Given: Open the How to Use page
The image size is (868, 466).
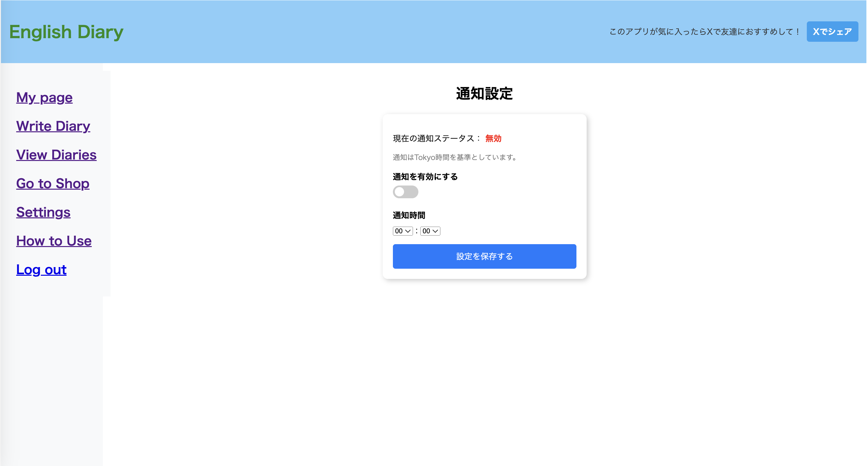Looking at the screenshot, I should 54,241.
